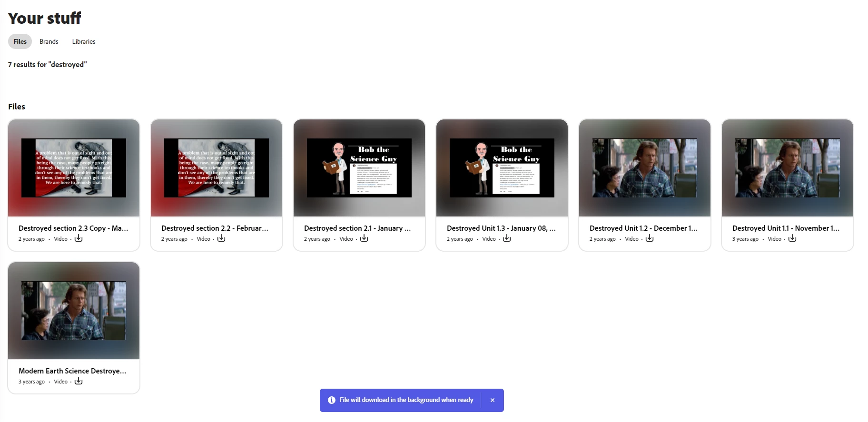Dismiss the background download notification
This screenshot has width=868, height=422.
click(x=493, y=400)
